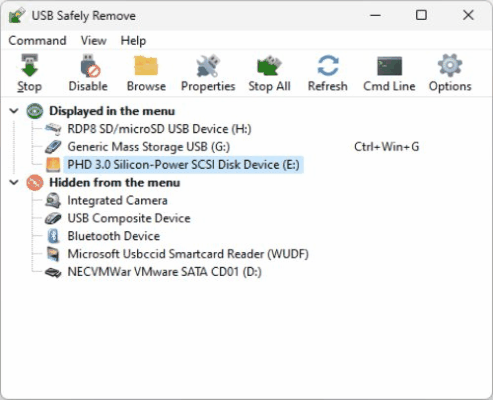Minimize the USB Safely Remove window
Screen dimensions: 493x400
coord(375,15)
